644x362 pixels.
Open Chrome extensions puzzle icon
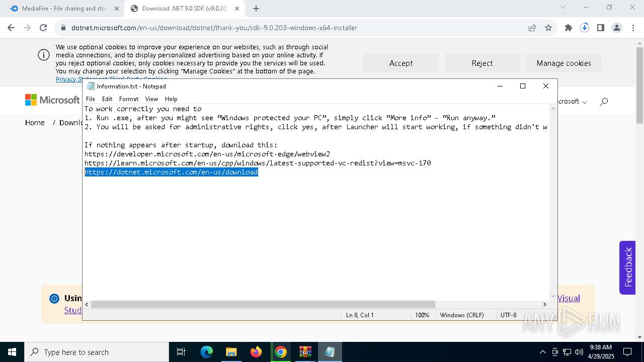click(569, 28)
